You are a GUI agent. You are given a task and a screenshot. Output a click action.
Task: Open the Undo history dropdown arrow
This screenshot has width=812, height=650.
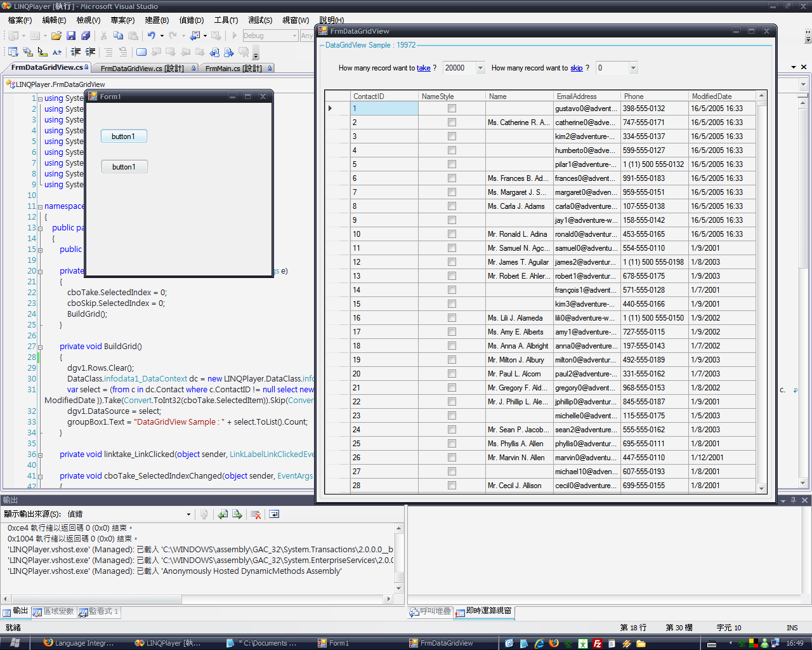click(162, 36)
